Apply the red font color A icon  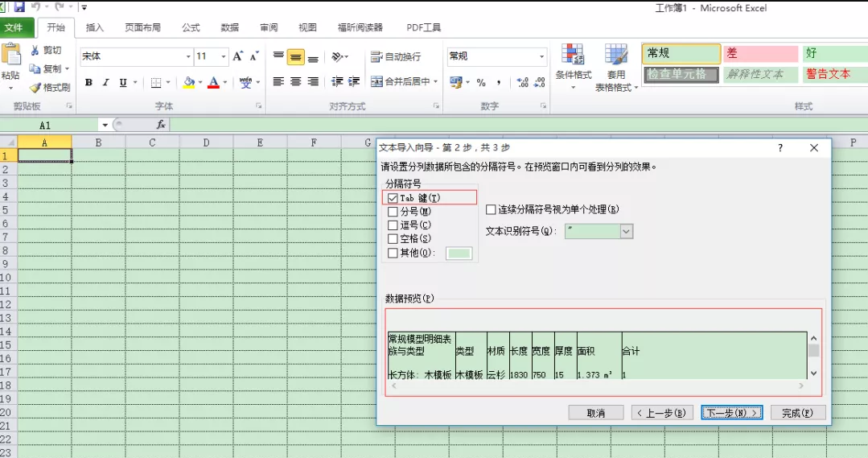214,83
